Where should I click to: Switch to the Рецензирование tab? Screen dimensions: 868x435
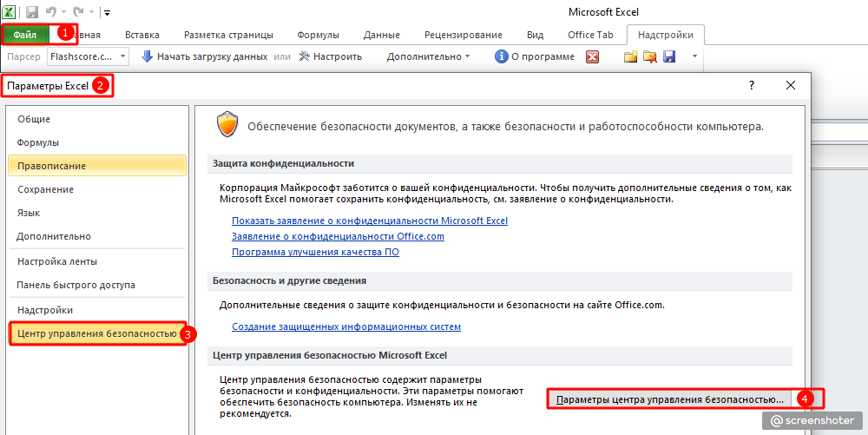pos(464,35)
